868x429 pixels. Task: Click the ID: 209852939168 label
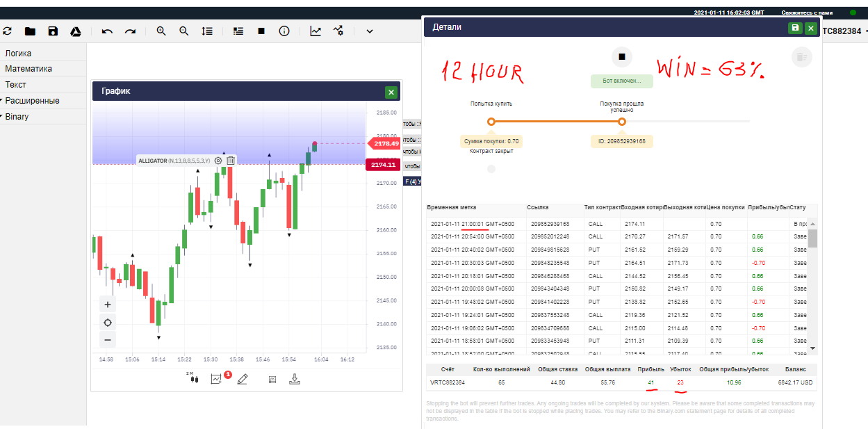tap(621, 141)
